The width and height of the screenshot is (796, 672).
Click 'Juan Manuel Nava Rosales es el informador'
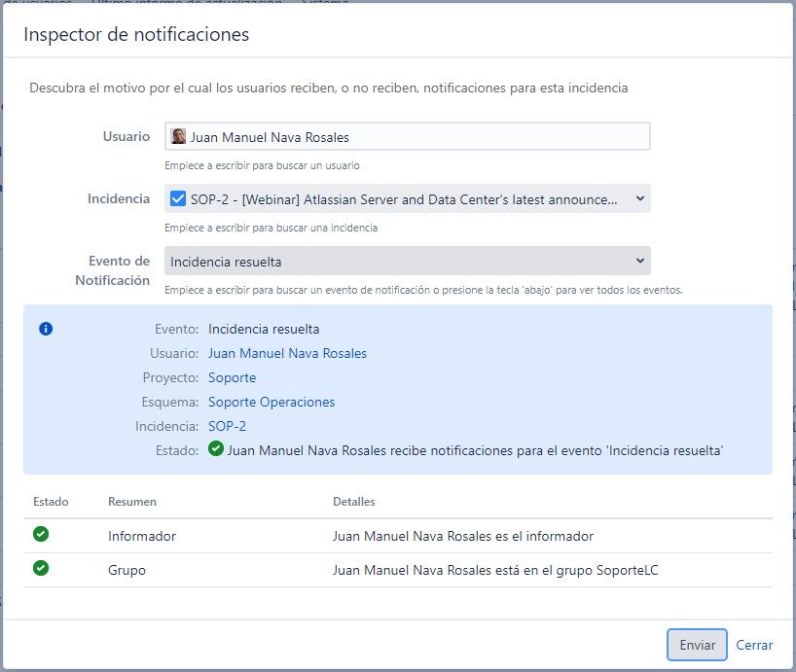click(463, 536)
